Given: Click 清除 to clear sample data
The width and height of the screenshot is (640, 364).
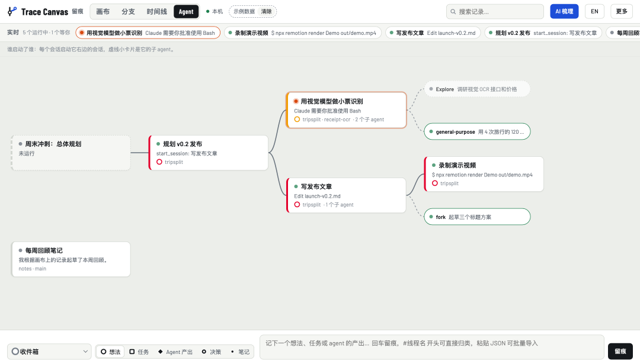Looking at the screenshot, I should click(267, 11).
